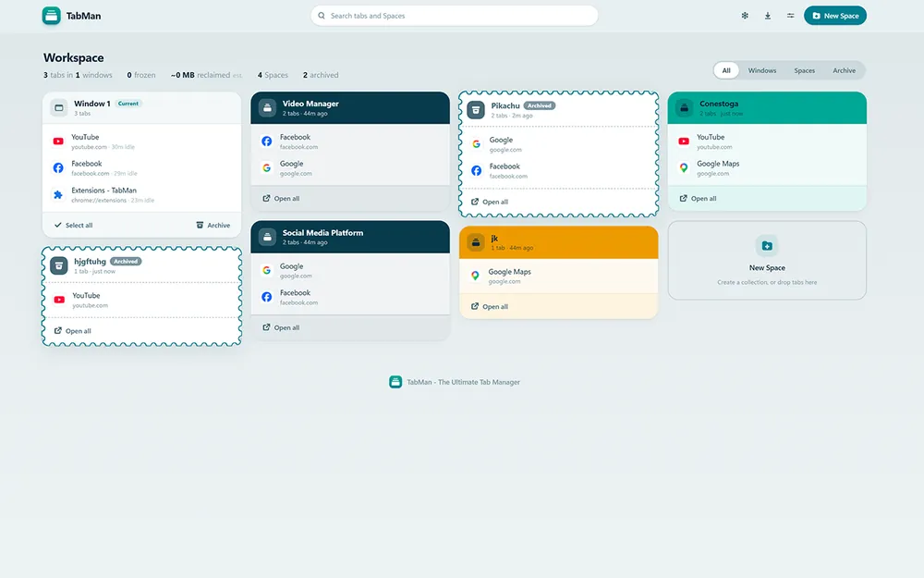Switch to the Archive filter tab
The height and width of the screenshot is (578, 924).
coord(844,70)
